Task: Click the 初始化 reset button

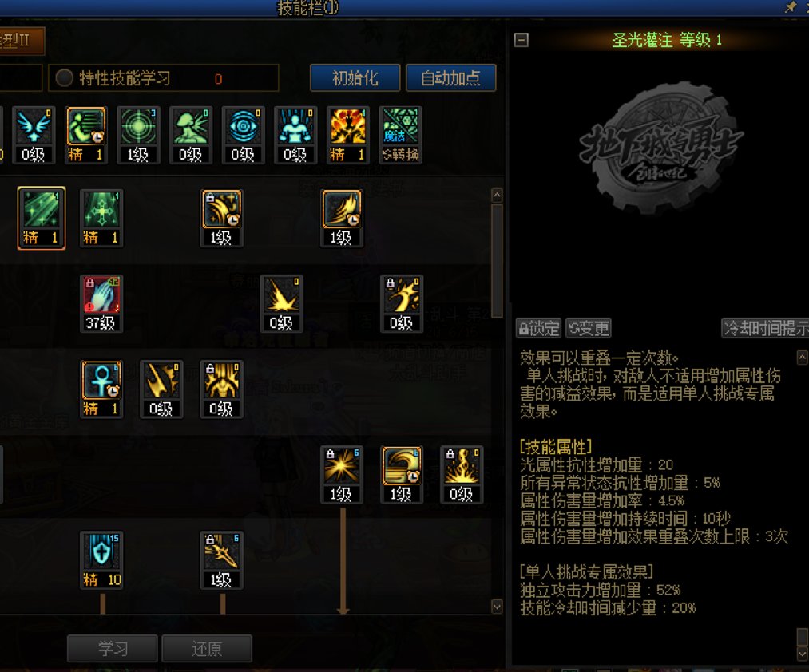Action: click(x=355, y=78)
